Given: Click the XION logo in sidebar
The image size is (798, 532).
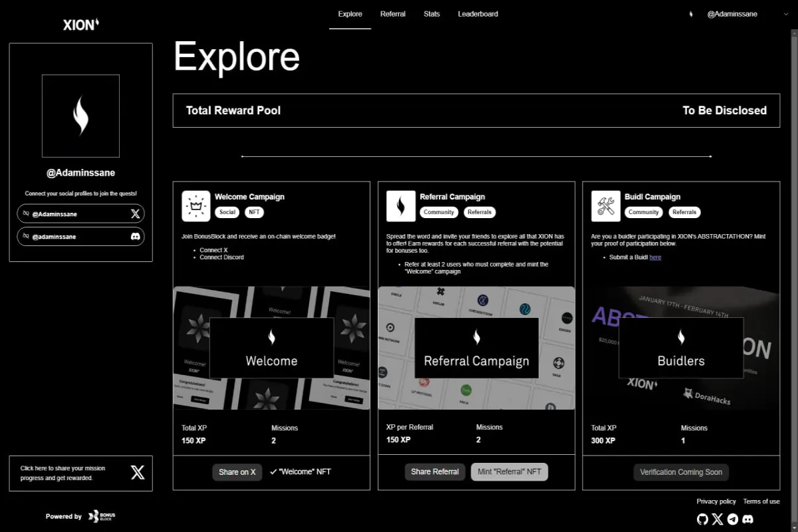Looking at the screenshot, I should [x=81, y=25].
